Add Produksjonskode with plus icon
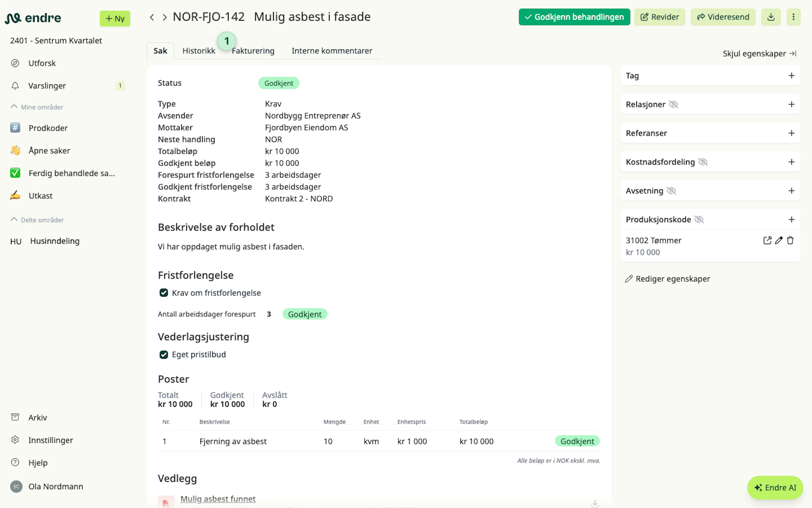 click(x=791, y=220)
